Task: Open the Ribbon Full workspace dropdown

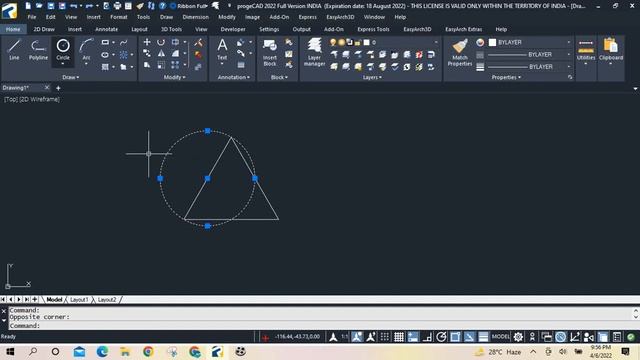Action: point(192,6)
